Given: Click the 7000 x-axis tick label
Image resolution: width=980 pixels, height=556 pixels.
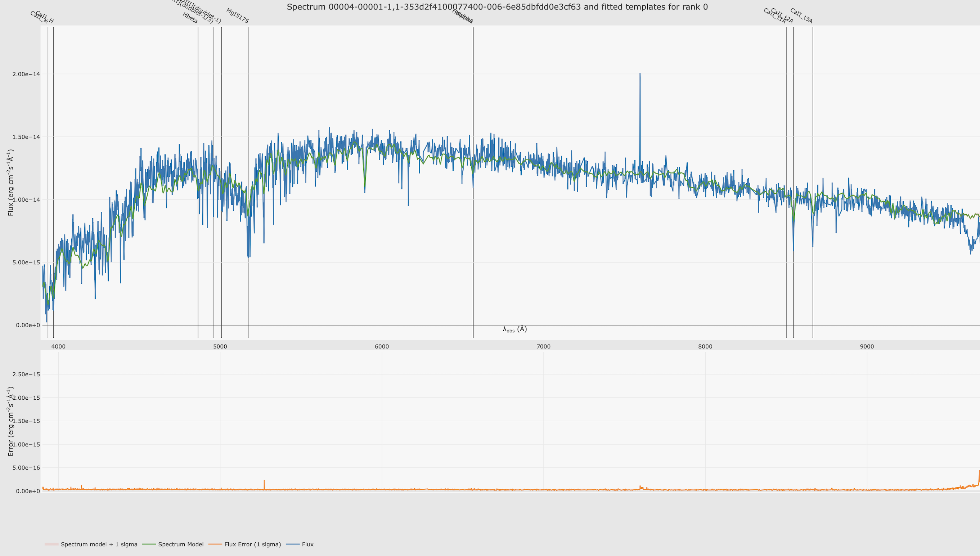Looking at the screenshot, I should tap(543, 347).
